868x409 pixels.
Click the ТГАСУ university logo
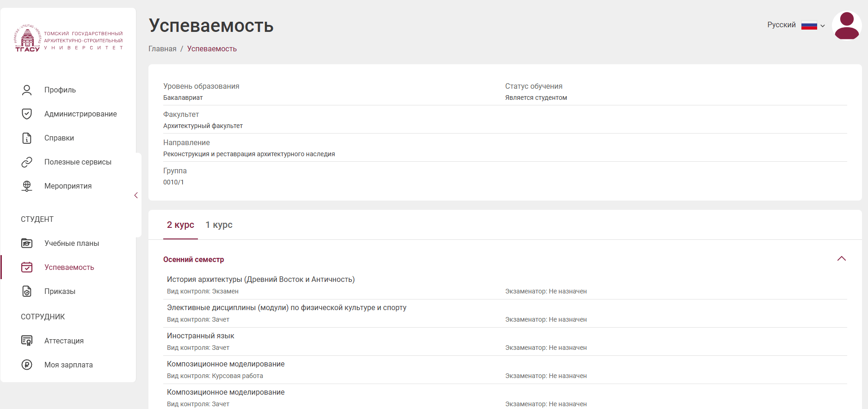pos(69,39)
